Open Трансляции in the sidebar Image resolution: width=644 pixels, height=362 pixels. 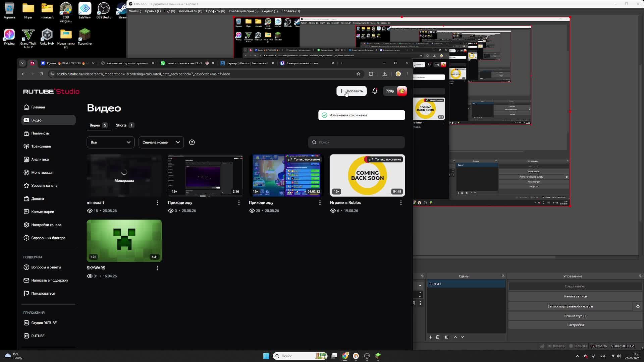click(48, 146)
